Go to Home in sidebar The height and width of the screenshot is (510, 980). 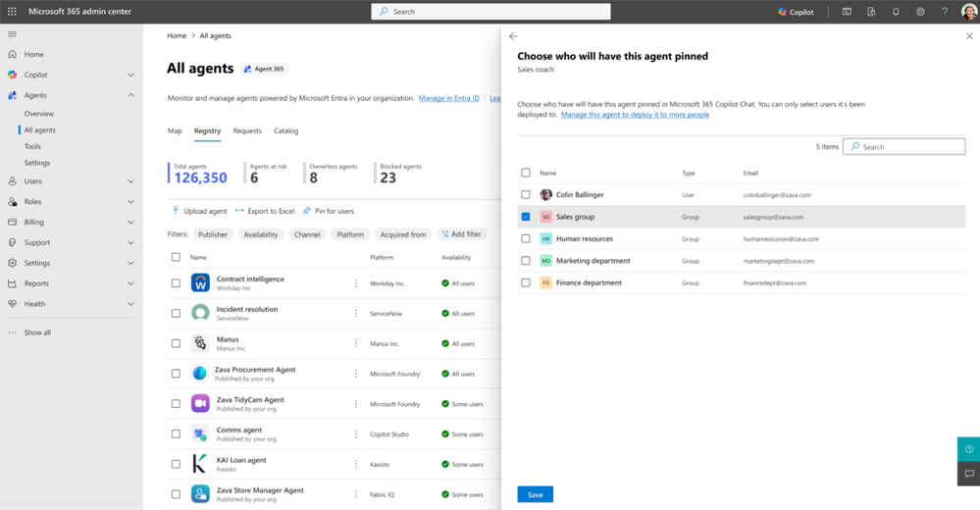coord(33,54)
